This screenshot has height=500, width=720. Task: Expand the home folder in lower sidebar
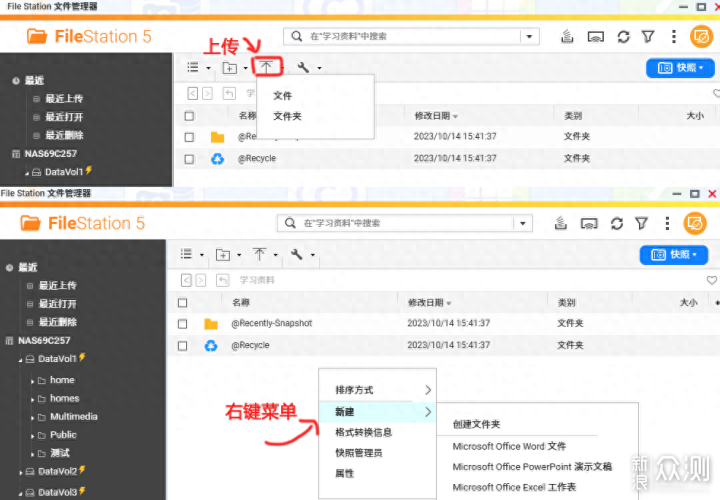(x=32, y=381)
